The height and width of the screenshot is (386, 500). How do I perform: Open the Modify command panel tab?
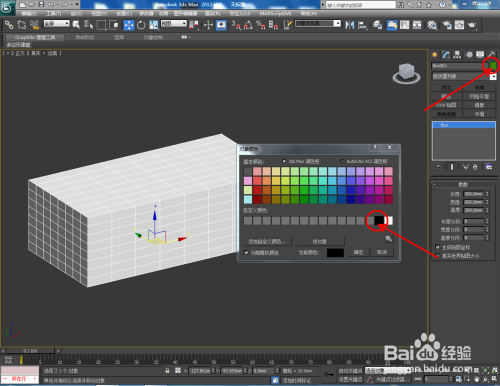pos(446,55)
